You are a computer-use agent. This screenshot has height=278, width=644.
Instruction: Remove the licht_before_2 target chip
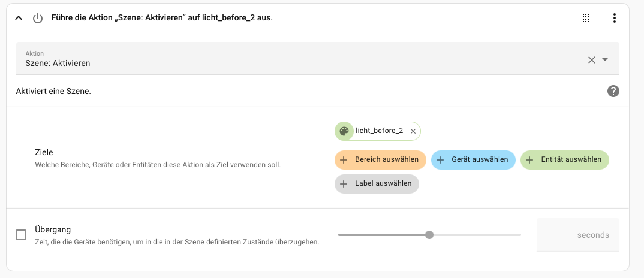click(x=413, y=131)
